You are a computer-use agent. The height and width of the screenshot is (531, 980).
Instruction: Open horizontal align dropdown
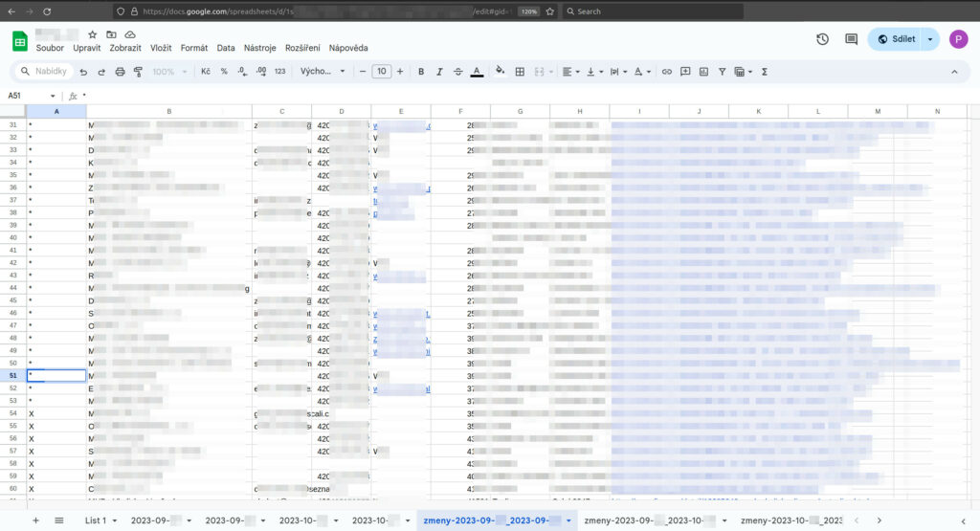569,72
